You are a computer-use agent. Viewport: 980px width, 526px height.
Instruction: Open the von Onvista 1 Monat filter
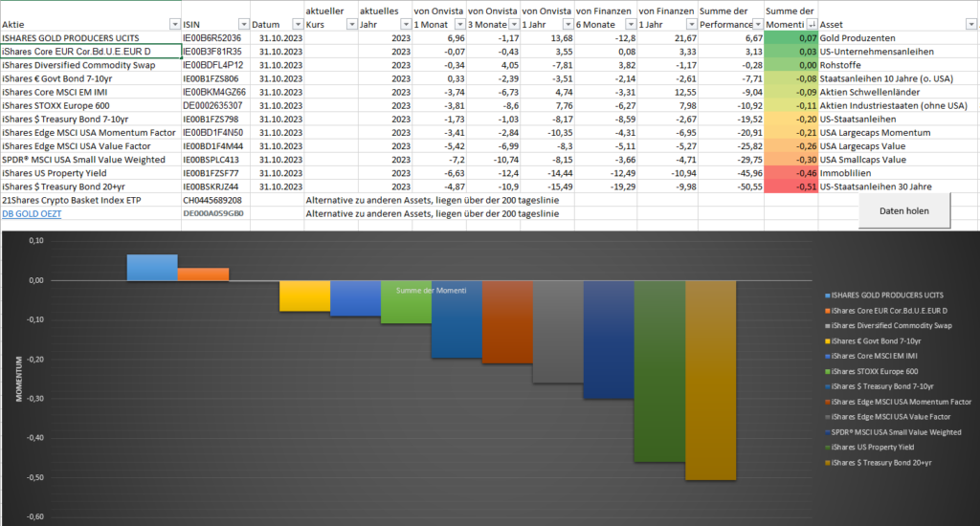460,24
